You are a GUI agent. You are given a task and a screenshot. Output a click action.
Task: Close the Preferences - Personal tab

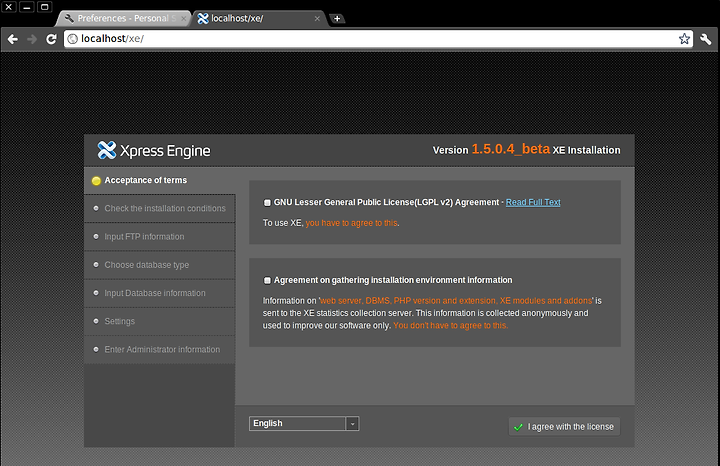[184, 18]
